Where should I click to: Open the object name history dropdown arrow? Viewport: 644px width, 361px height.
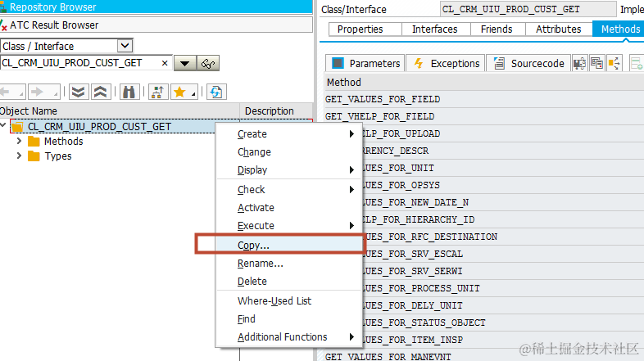click(185, 64)
